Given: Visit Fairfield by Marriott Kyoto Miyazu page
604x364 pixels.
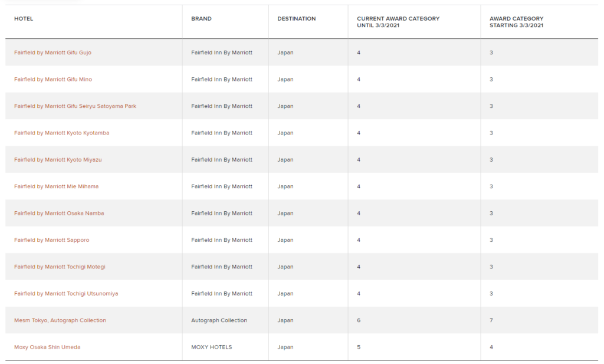Looking at the screenshot, I should click(x=58, y=160).
